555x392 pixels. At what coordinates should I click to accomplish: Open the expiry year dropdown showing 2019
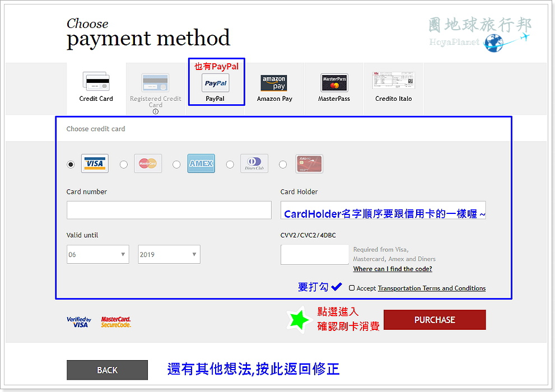[x=169, y=254]
